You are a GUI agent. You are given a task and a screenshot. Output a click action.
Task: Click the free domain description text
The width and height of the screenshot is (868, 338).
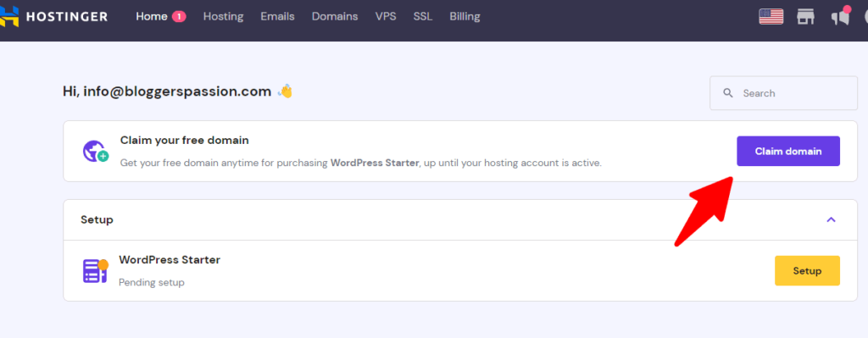[360, 163]
